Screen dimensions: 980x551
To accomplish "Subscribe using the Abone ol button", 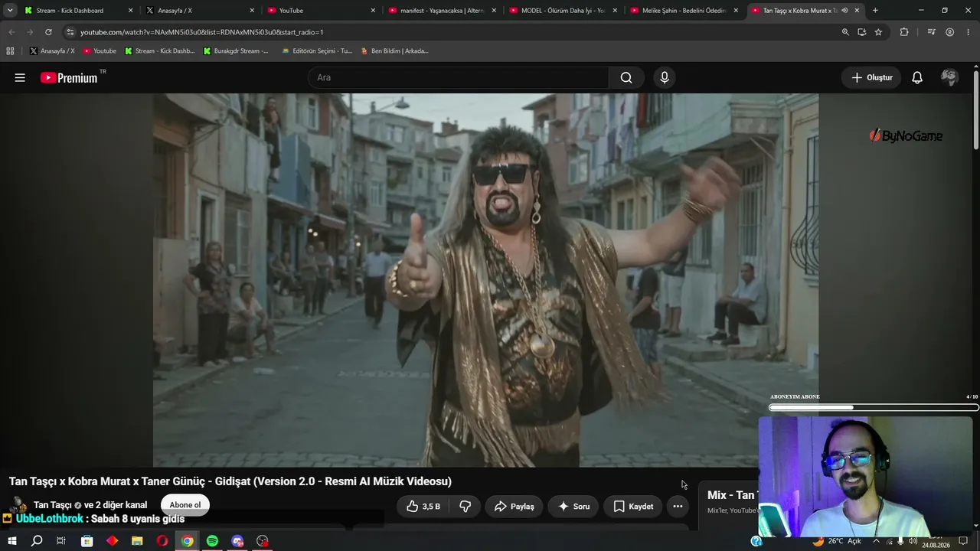I will 185,505.
